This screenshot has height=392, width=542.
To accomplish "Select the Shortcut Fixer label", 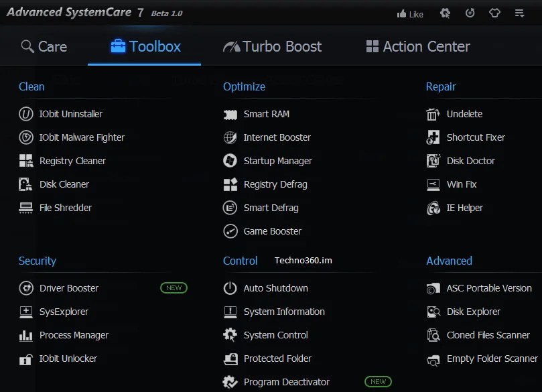I will tap(476, 137).
